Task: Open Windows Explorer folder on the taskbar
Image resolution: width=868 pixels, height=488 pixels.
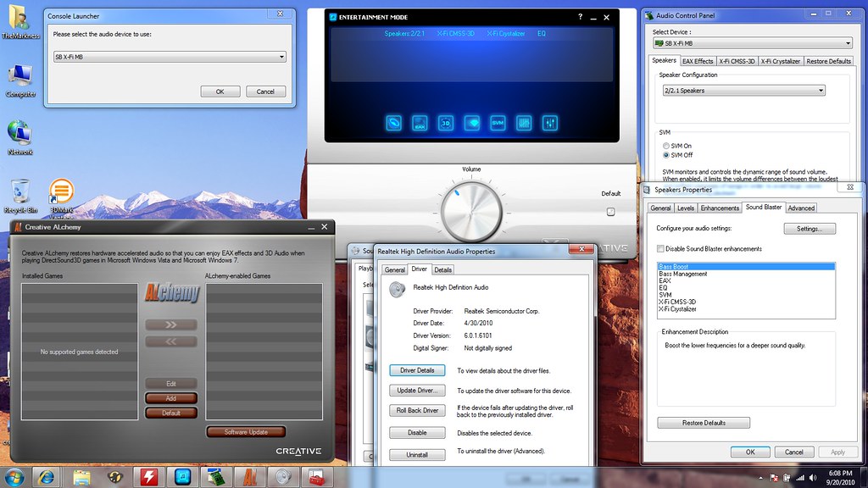Action: (x=81, y=477)
